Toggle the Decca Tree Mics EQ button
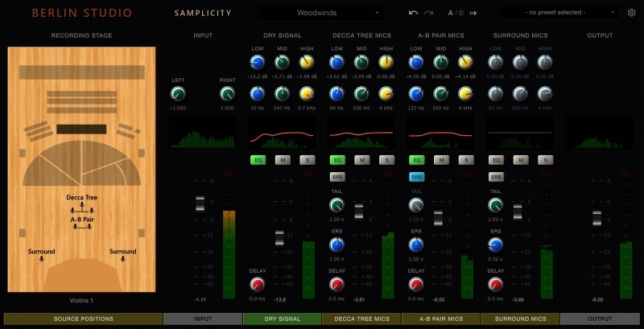644x329 pixels. tap(337, 160)
